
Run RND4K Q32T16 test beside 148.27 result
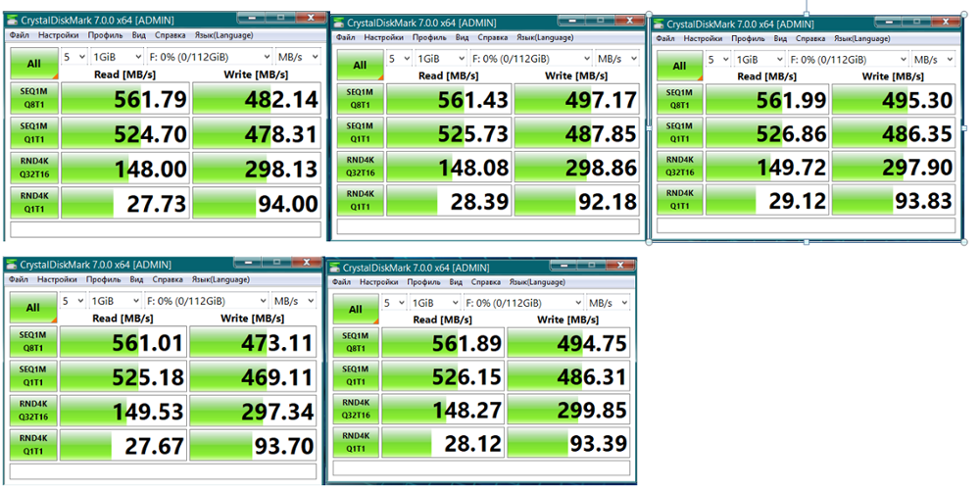coord(356,410)
